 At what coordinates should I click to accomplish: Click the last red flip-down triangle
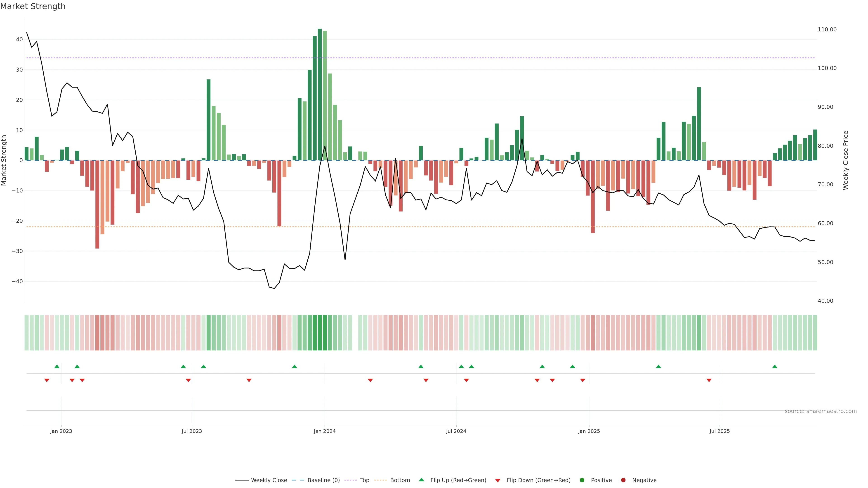[709, 380]
